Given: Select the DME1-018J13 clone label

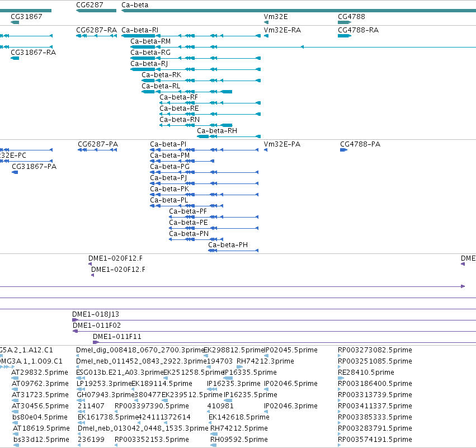Looking at the screenshot, I should pos(96,314).
